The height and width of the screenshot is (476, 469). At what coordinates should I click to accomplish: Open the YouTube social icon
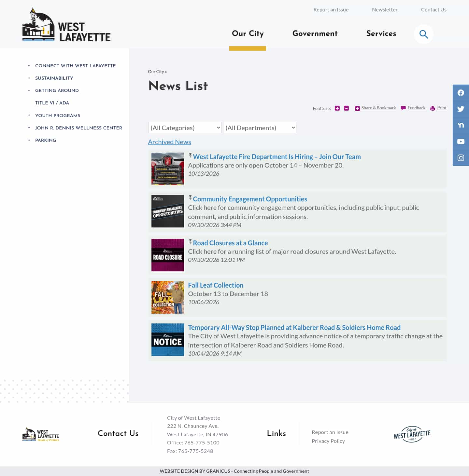click(x=461, y=142)
